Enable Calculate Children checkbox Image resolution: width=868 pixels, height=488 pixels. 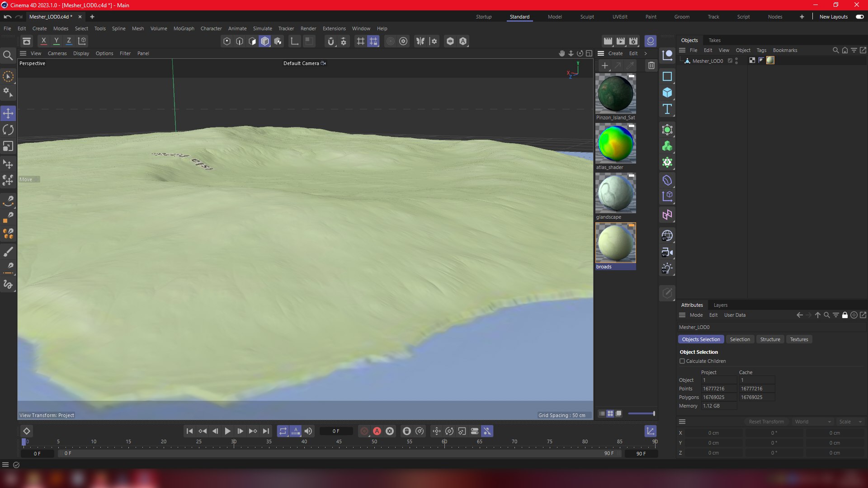(x=682, y=361)
